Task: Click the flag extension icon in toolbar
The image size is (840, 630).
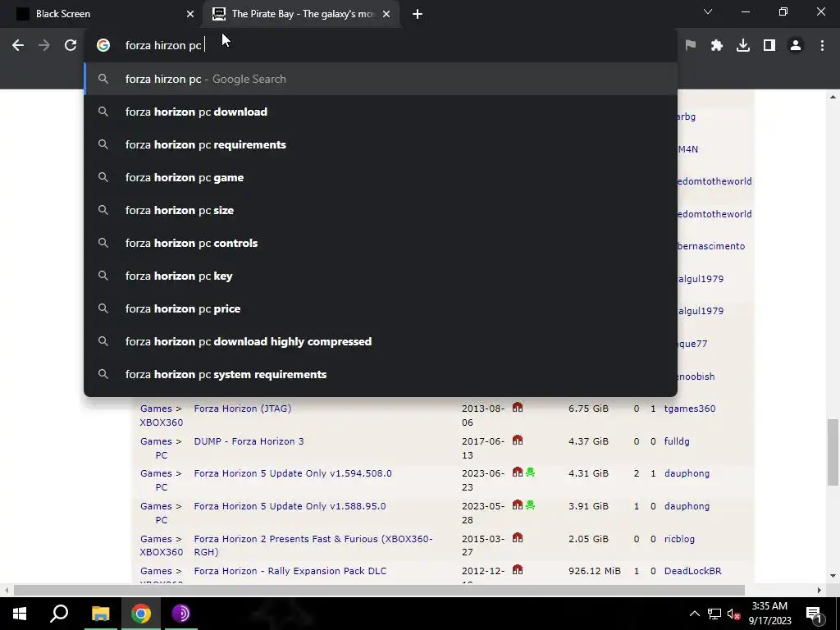Action: point(691,46)
